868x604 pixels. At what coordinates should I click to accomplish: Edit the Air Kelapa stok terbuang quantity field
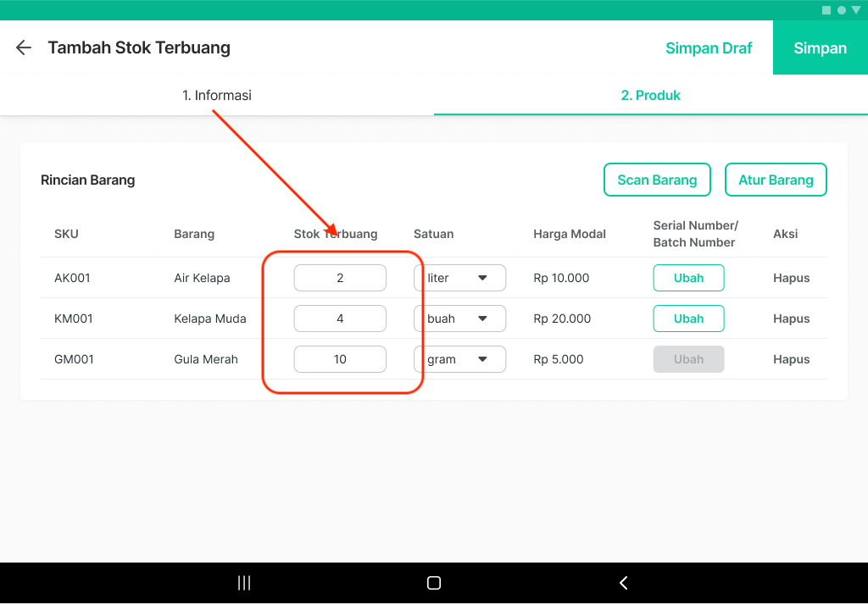click(x=340, y=278)
